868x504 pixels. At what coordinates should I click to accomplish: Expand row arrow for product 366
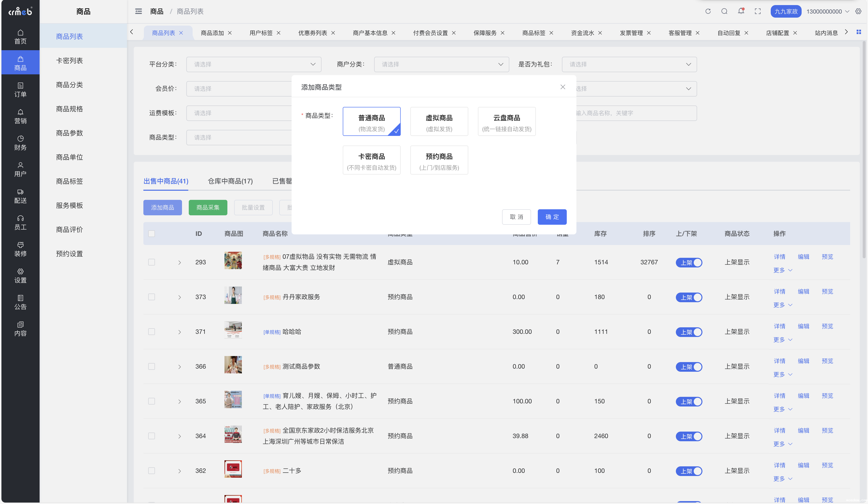[x=179, y=367]
